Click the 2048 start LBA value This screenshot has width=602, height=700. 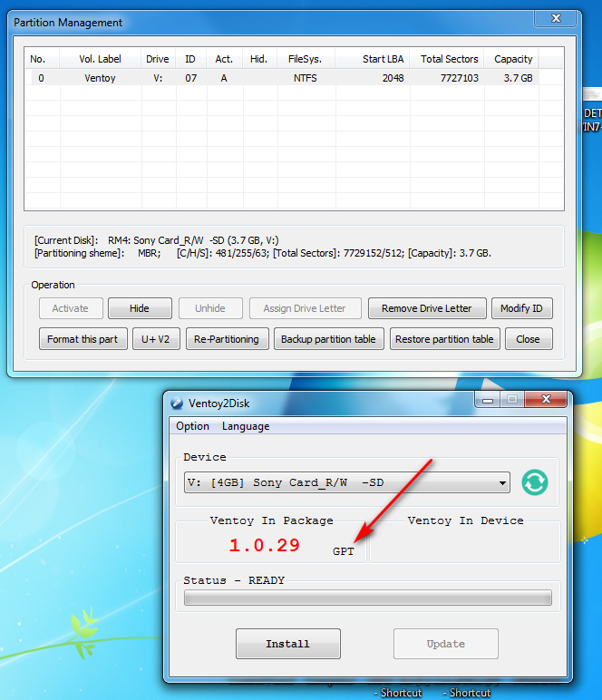click(x=393, y=78)
